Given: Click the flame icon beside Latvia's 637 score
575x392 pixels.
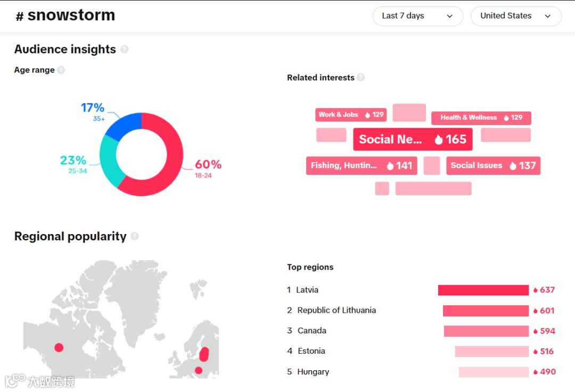Looking at the screenshot, I should 536,290.
